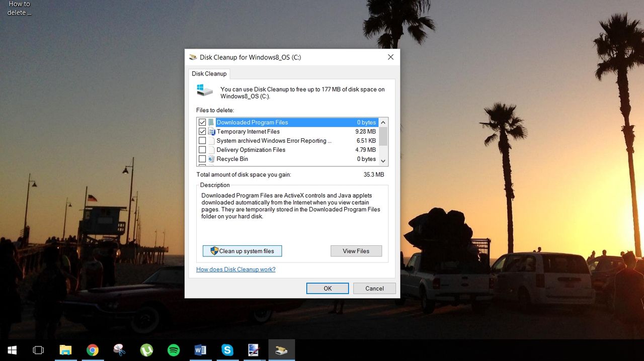Confirm cleanup by clicking OK
The height and width of the screenshot is (361, 644).
click(x=327, y=288)
